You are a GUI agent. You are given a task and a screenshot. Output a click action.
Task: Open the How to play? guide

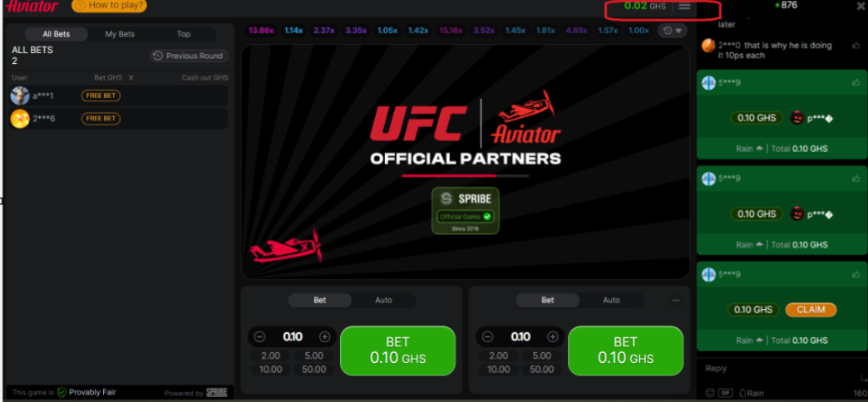coord(109,6)
